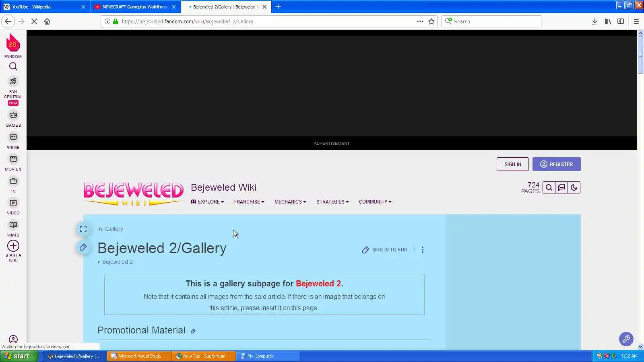
Task: Switch to Microsoft Visual Studio taskbar item
Action: (139, 356)
